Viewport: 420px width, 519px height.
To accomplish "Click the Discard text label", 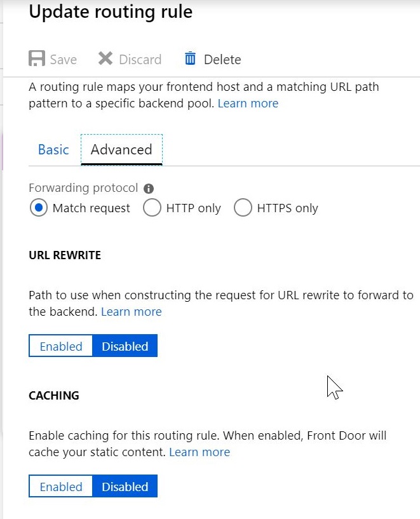I will point(140,60).
